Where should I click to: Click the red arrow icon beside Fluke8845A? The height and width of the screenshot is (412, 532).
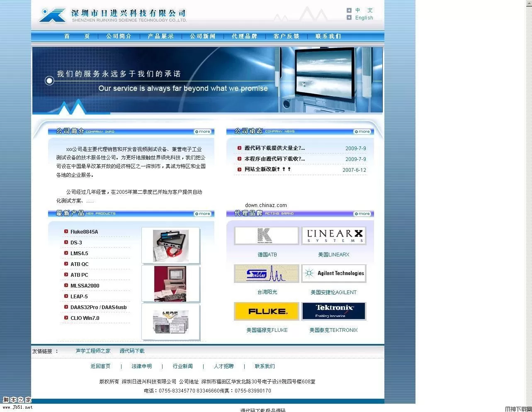click(x=66, y=232)
